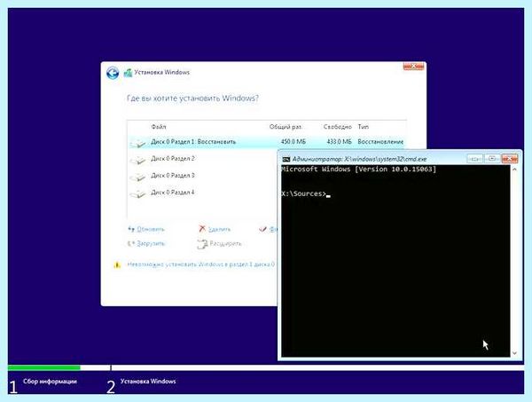Click the Установка Windows step label at bottom
The height and width of the screenshot is (402, 532).
(148, 382)
